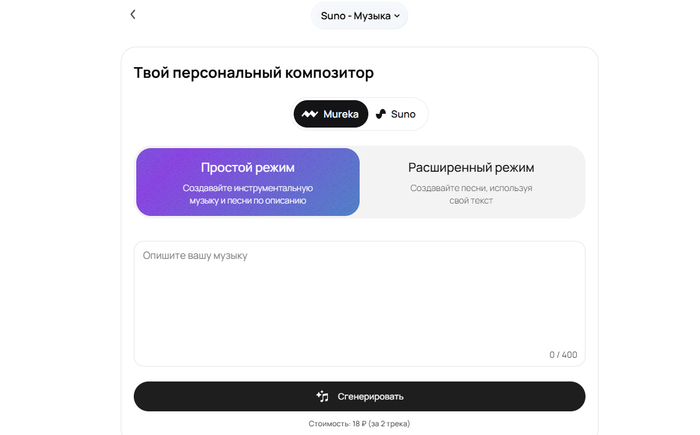Click the 'Твой персональный композитор' heading

253,73
